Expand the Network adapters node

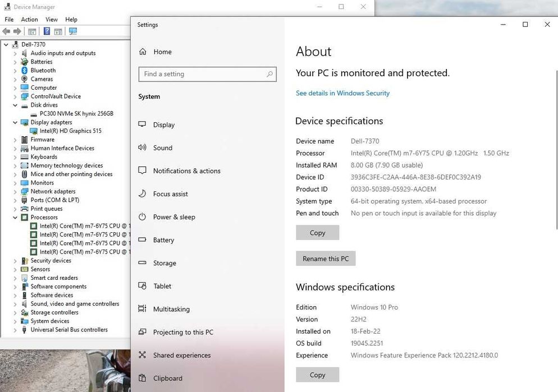click(15, 192)
